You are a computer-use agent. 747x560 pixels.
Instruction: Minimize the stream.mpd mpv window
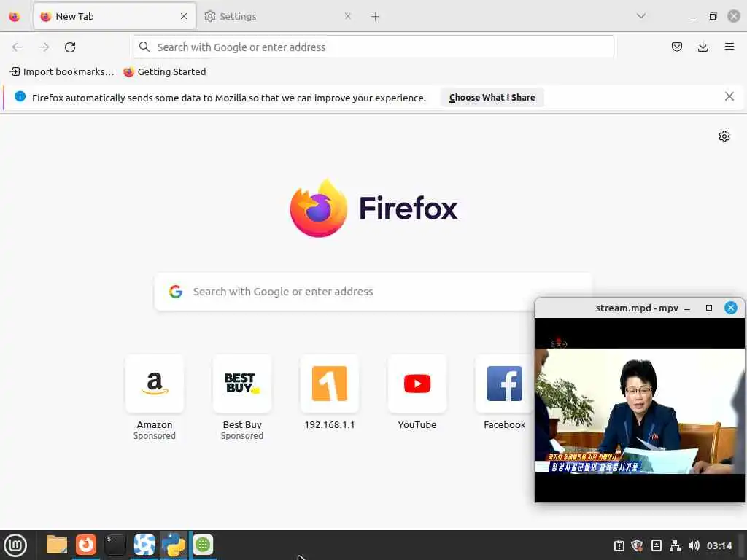pyautogui.click(x=687, y=308)
